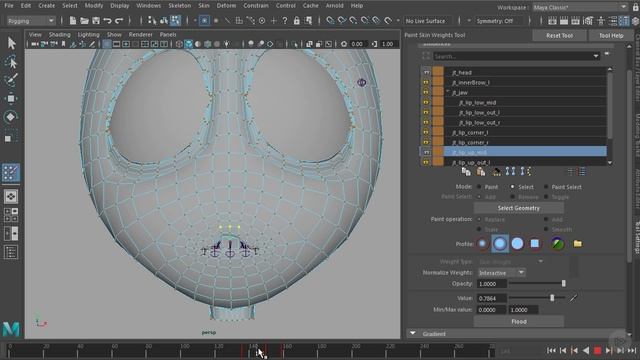
Task: Select the Select mode radio button
Action: pos(512,187)
